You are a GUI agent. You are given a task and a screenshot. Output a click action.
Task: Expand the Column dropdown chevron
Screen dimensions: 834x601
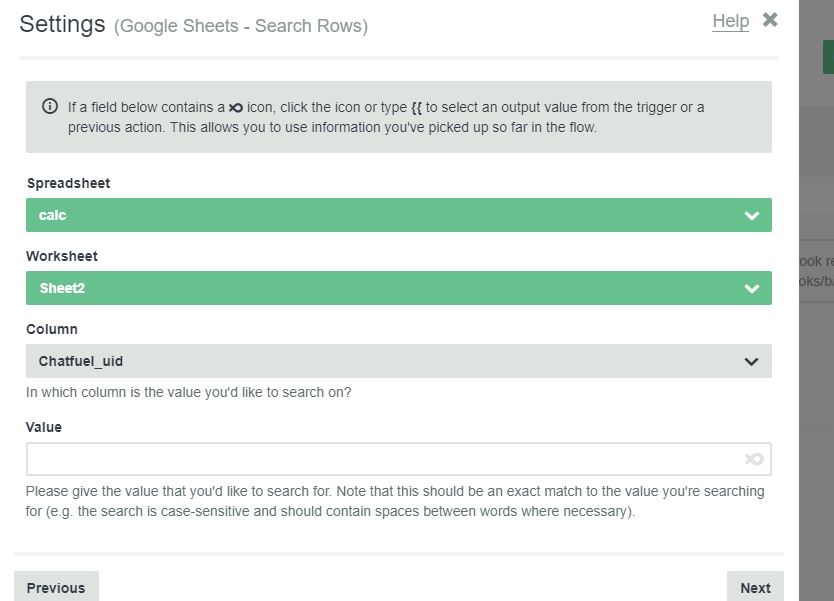pyautogui.click(x=752, y=362)
